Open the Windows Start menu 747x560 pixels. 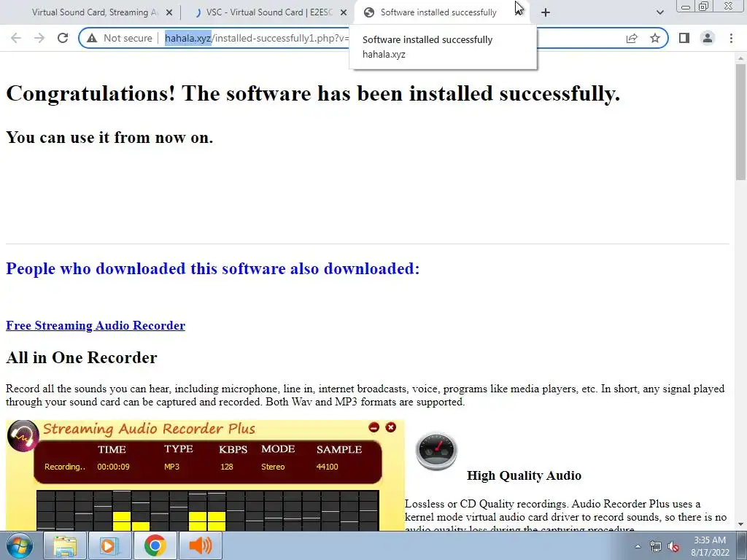click(19, 545)
